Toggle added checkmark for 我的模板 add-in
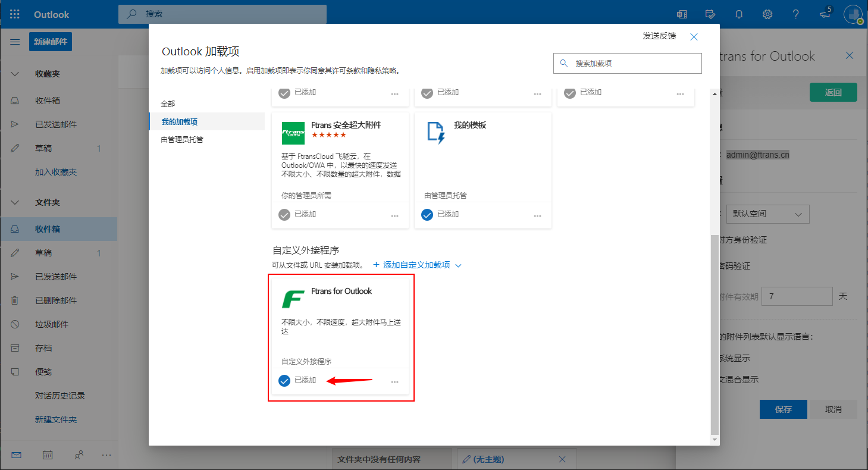 click(x=427, y=215)
